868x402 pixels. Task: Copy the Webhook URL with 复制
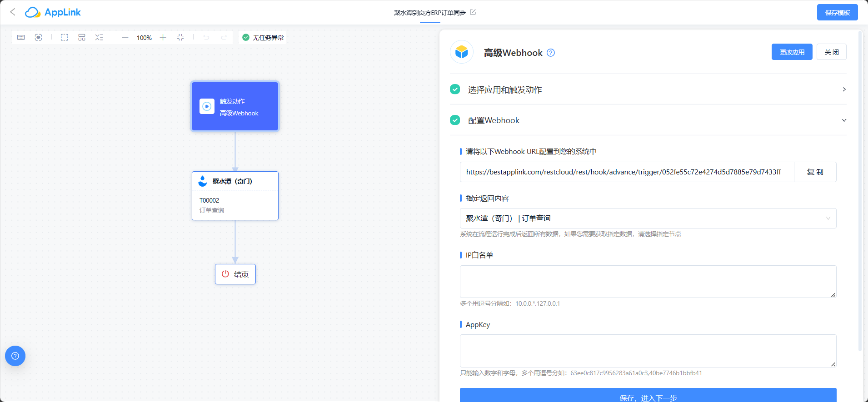point(815,172)
